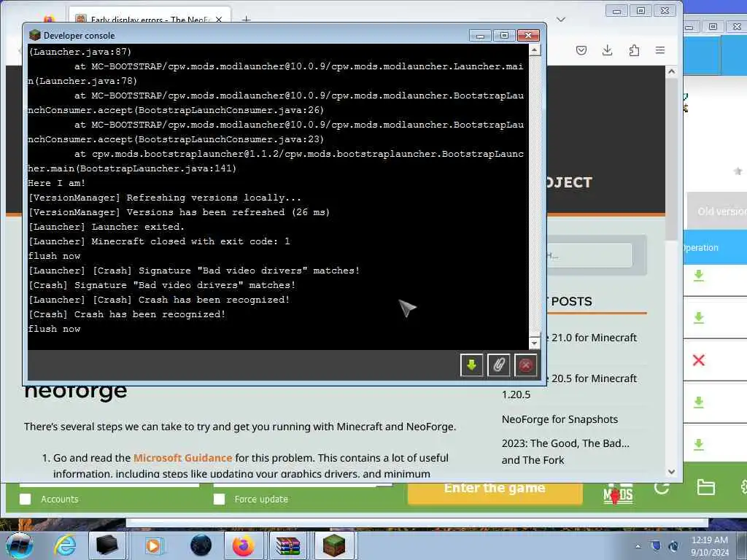
Task: Open Minecraft launcher grass block taskbar icon
Action: pos(334,545)
